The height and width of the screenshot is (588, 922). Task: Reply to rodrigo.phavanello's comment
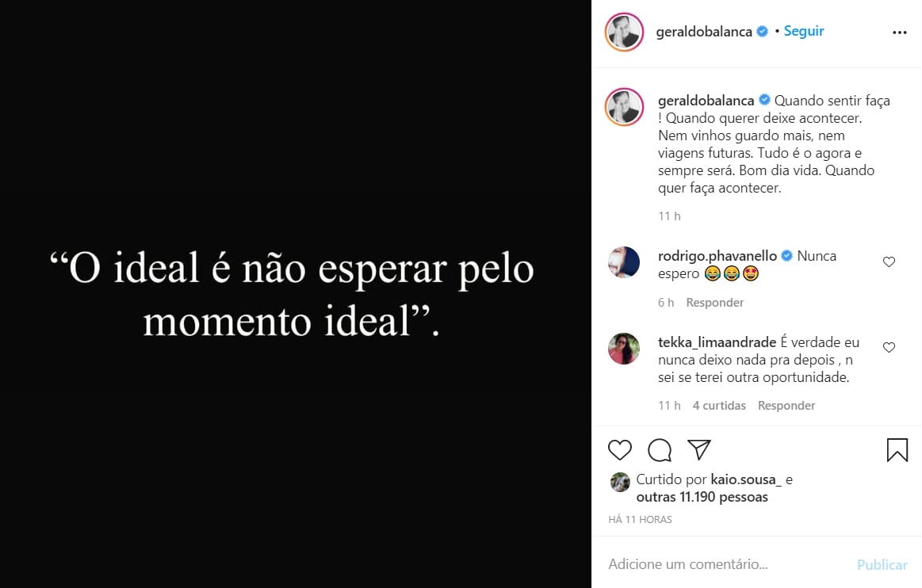[x=715, y=302]
